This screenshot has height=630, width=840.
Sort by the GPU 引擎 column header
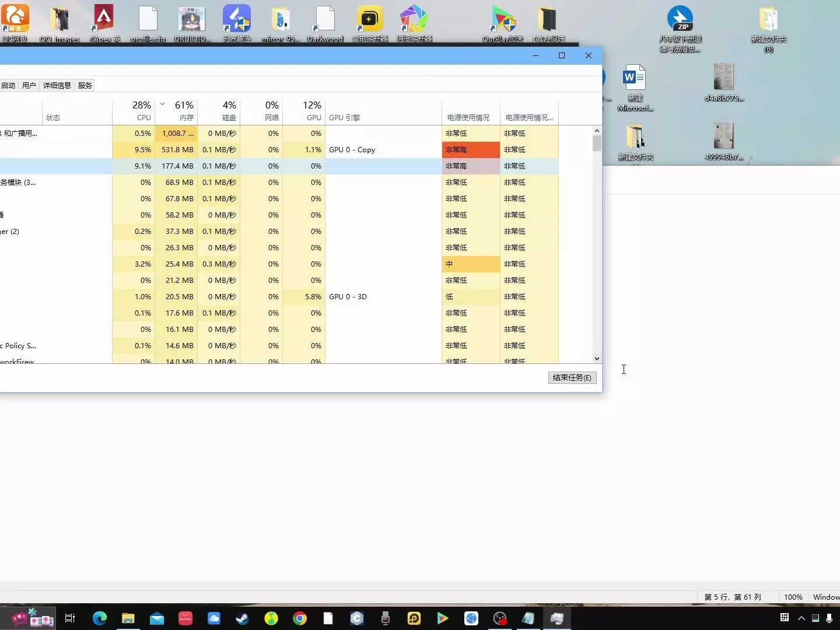(x=383, y=111)
